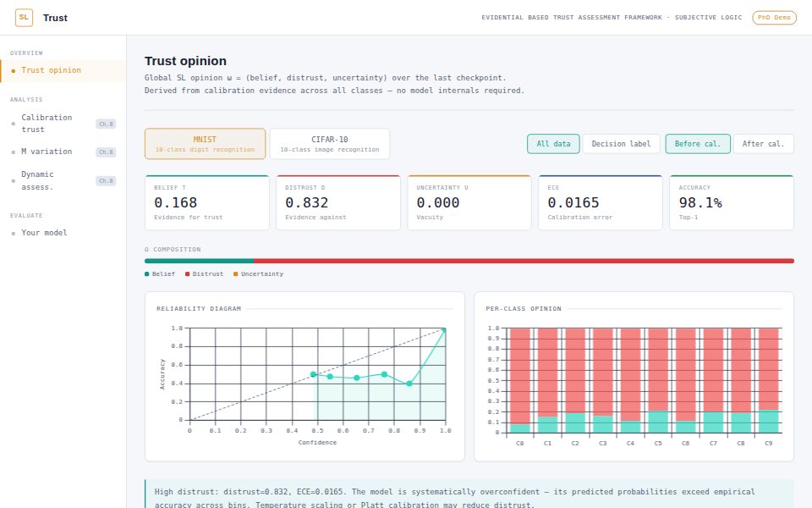812x508 pixels.
Task: Click the C4 per-class opinion bar
Action: pos(630,380)
